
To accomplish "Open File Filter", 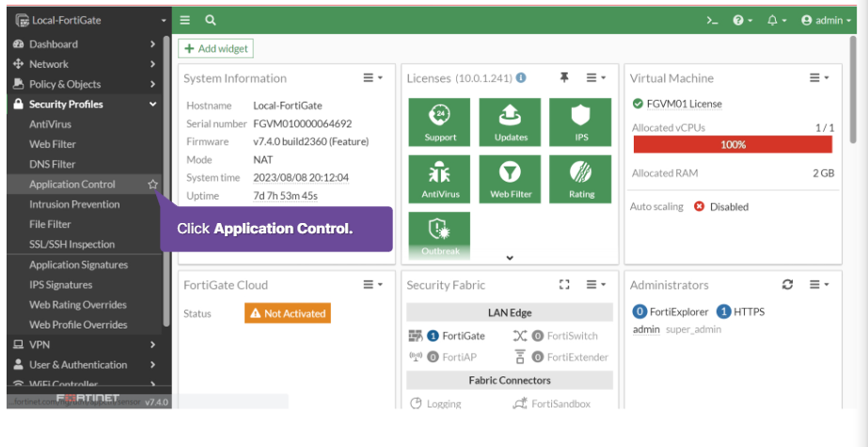I will click(50, 224).
